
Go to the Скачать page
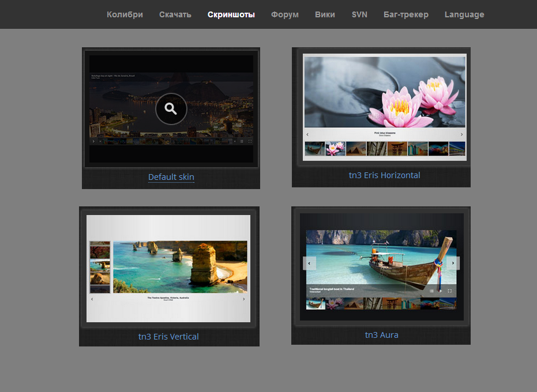[x=175, y=14]
